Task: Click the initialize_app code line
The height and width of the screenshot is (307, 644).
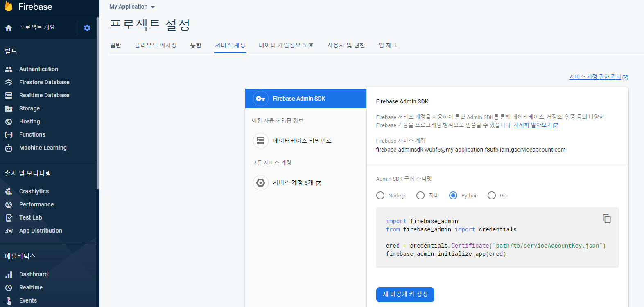Action: (446, 254)
